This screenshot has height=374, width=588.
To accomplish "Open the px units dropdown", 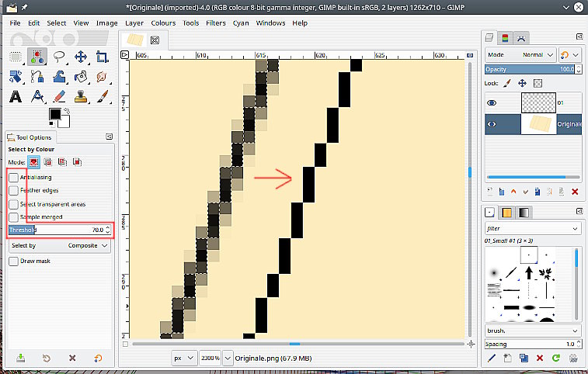I will [184, 358].
